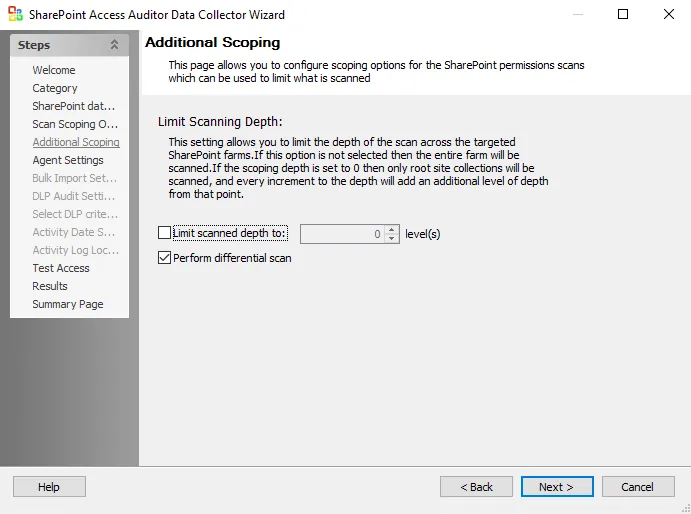
Task: Click the SharePoint Access Auditor app icon
Action: click(x=15, y=14)
